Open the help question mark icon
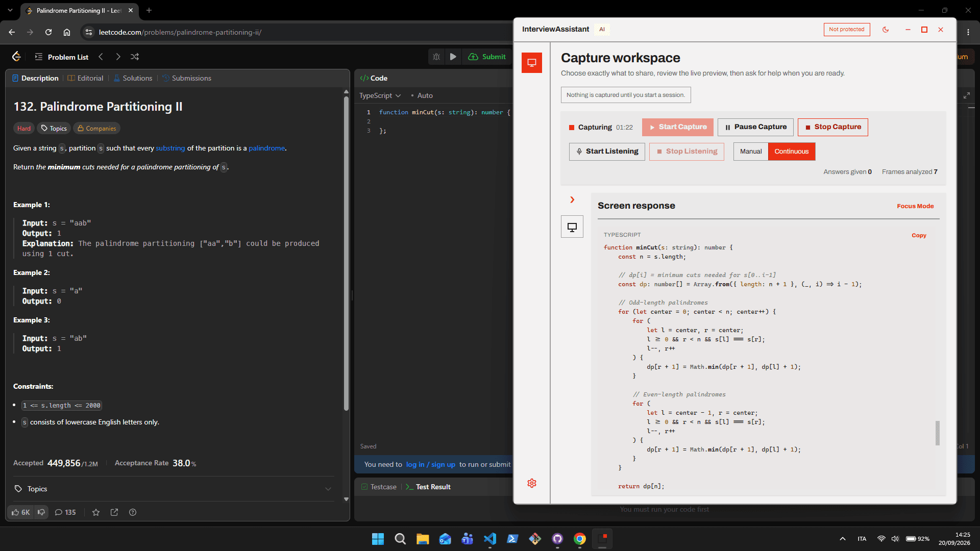Image resolution: width=980 pixels, height=551 pixels. pos(133,512)
